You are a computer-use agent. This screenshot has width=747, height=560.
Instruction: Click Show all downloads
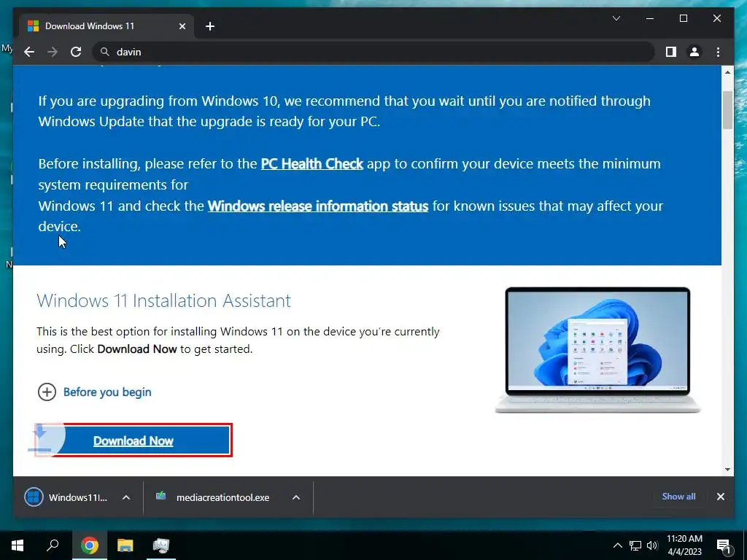coord(678,496)
